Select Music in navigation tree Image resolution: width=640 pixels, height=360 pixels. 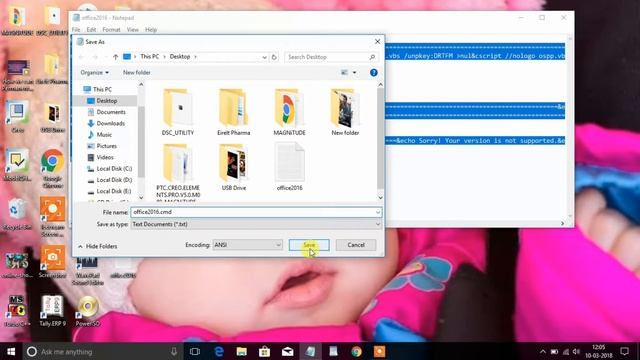[104, 134]
